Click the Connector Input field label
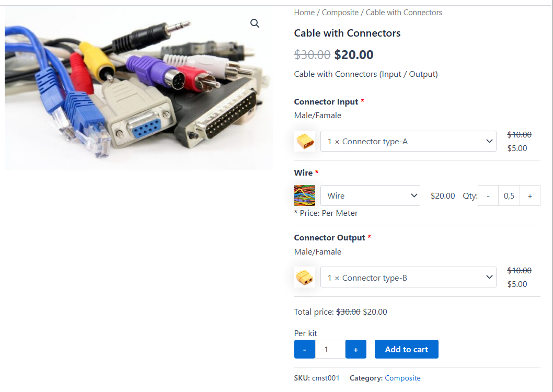This screenshot has height=392, width=553. (326, 101)
